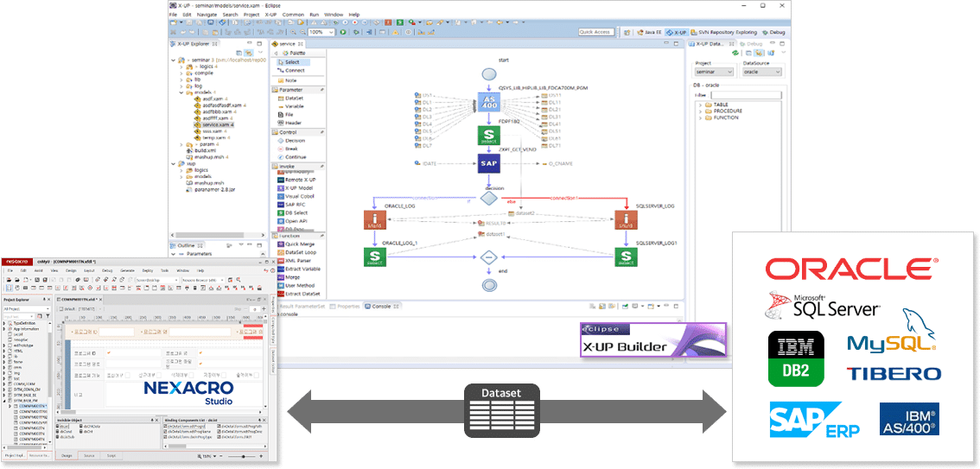Expand the compile folder in X-UP Explorer
980x469 pixels.
point(181,73)
